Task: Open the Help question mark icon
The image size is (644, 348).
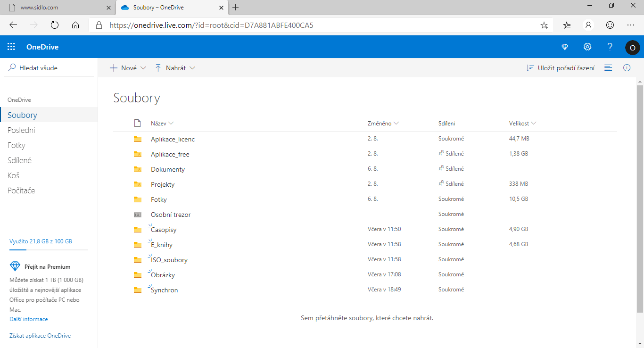Action: tap(610, 47)
